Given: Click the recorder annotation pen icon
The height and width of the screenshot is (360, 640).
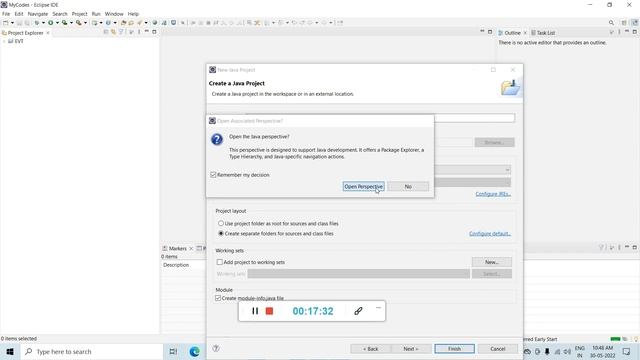Looking at the screenshot, I should pos(358,311).
